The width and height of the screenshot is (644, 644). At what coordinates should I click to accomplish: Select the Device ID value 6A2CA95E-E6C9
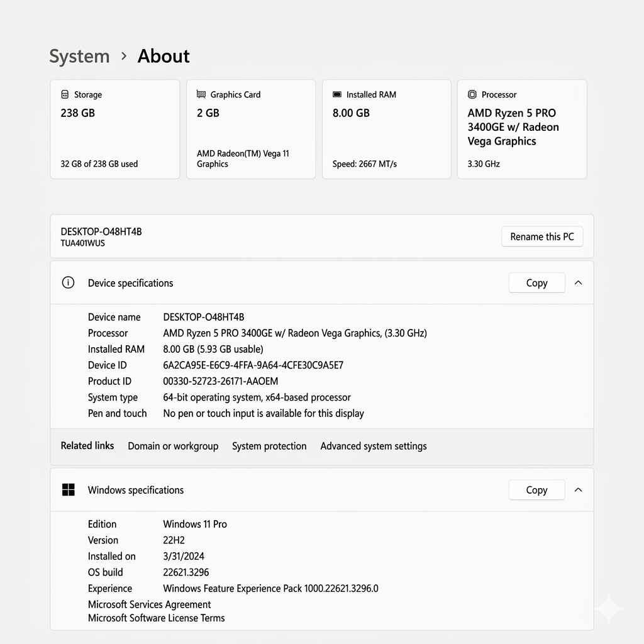pos(253,365)
